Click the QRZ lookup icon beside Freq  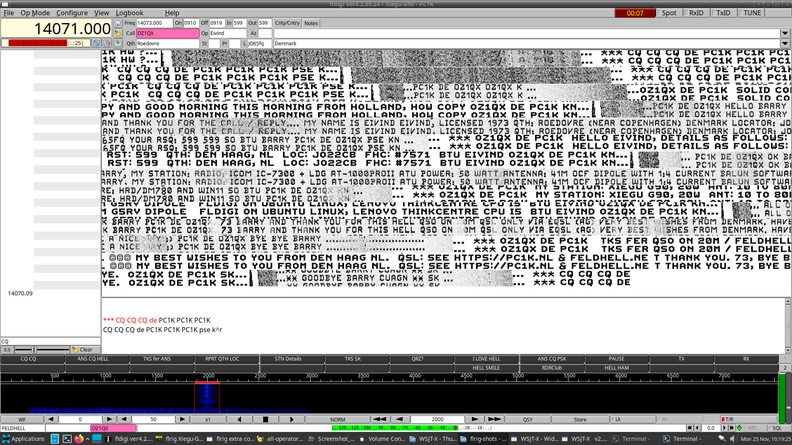tap(119, 22)
